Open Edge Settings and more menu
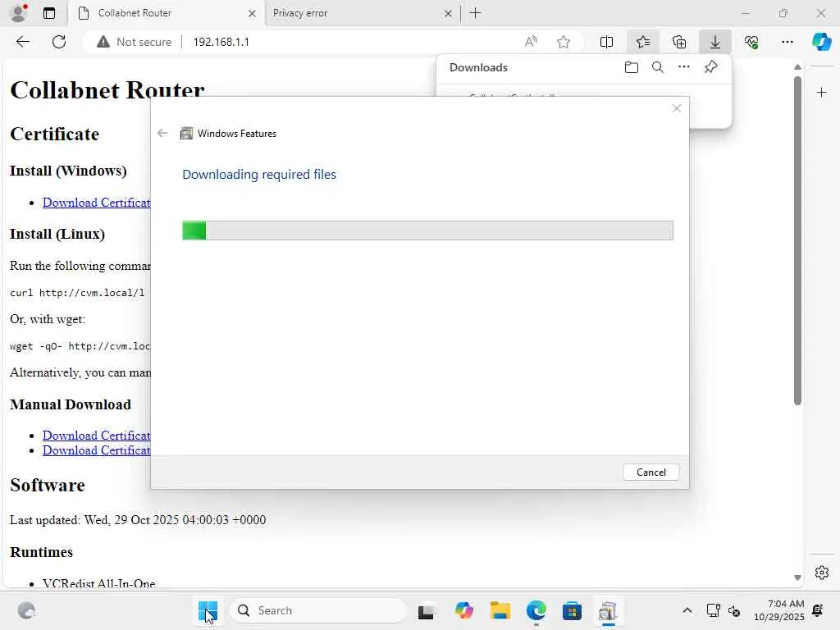840x630 pixels. tap(787, 42)
